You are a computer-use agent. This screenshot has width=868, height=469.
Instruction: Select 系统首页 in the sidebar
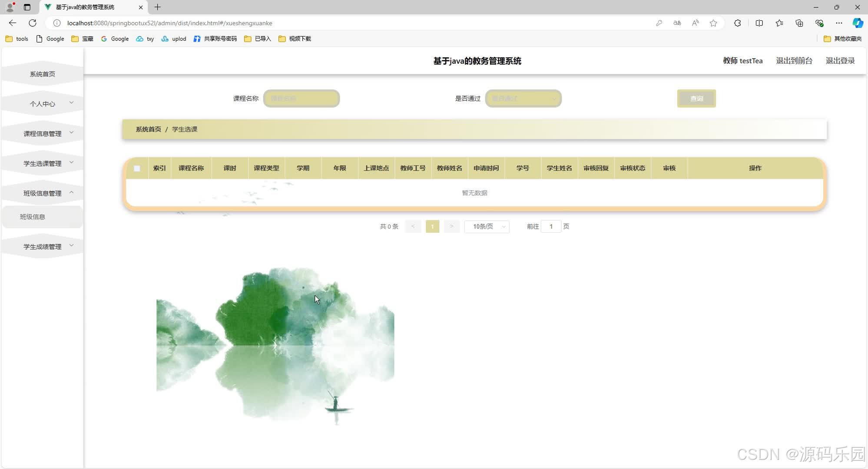pos(42,74)
